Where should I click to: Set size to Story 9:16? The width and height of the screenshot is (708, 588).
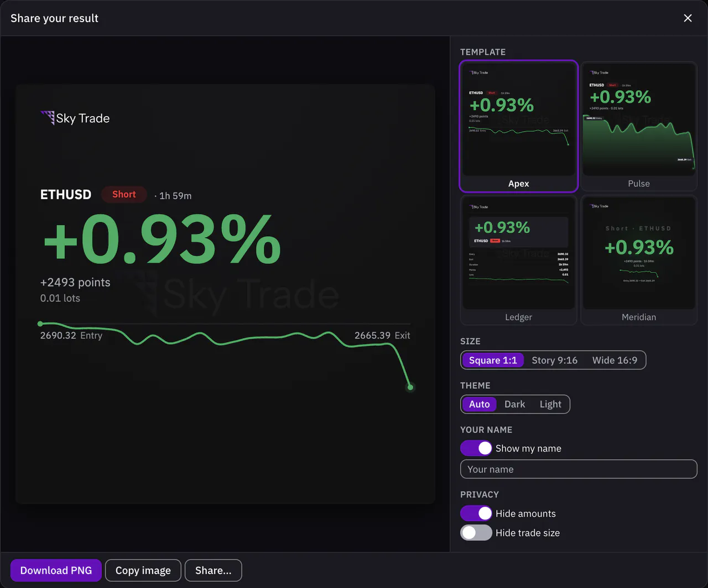(x=555, y=360)
